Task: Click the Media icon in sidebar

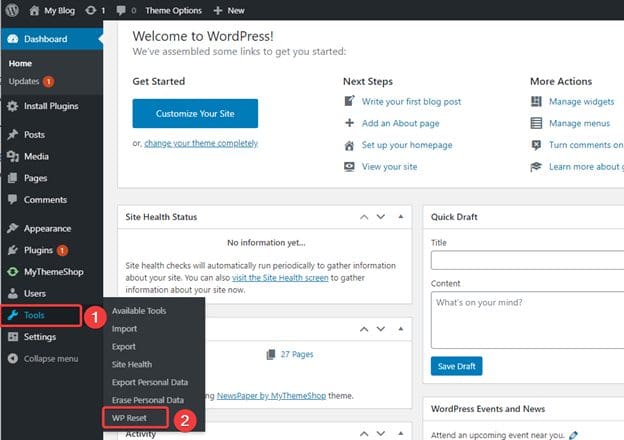Action: pyautogui.click(x=12, y=156)
